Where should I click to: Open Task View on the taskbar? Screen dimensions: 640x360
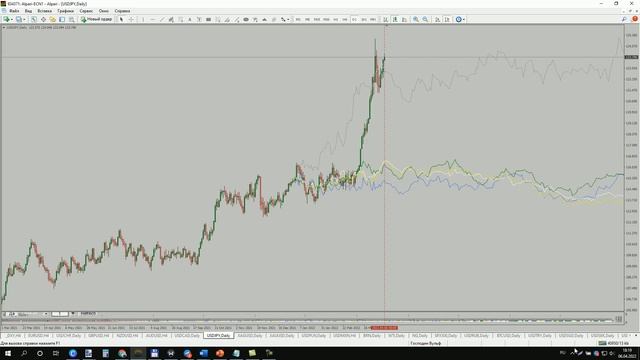coord(56,353)
